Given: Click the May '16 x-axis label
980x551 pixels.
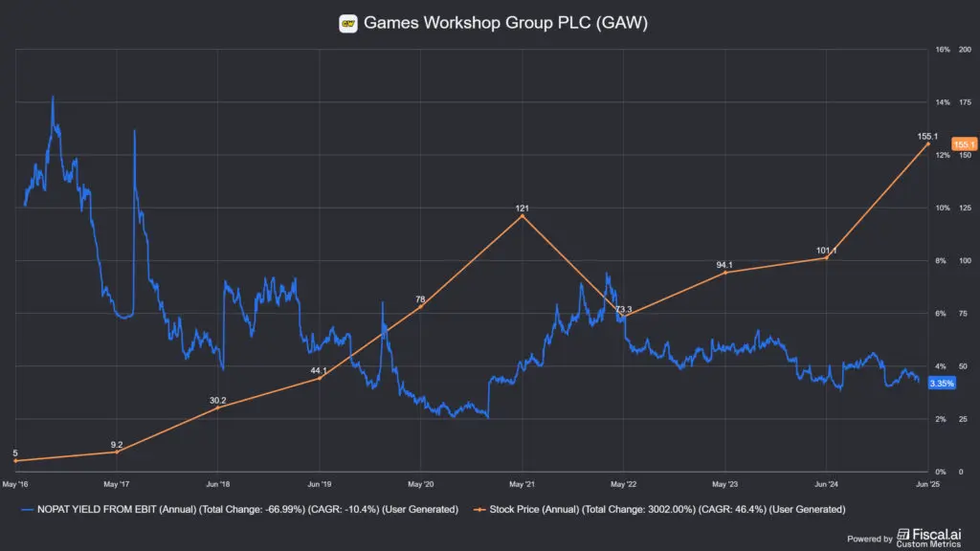Looking at the screenshot, I should click(15, 484).
